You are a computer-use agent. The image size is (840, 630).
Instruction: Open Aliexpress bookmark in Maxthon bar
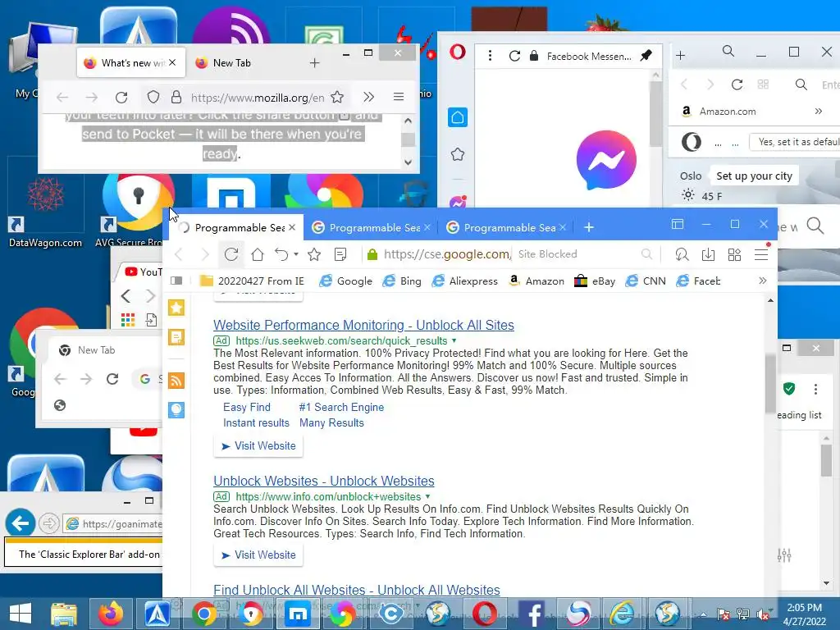[465, 281]
